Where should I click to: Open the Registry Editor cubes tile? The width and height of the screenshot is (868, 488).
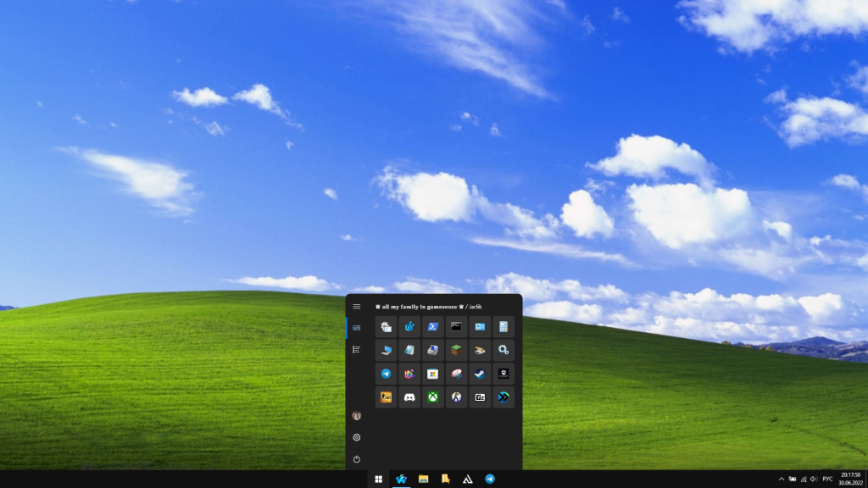[x=409, y=327]
